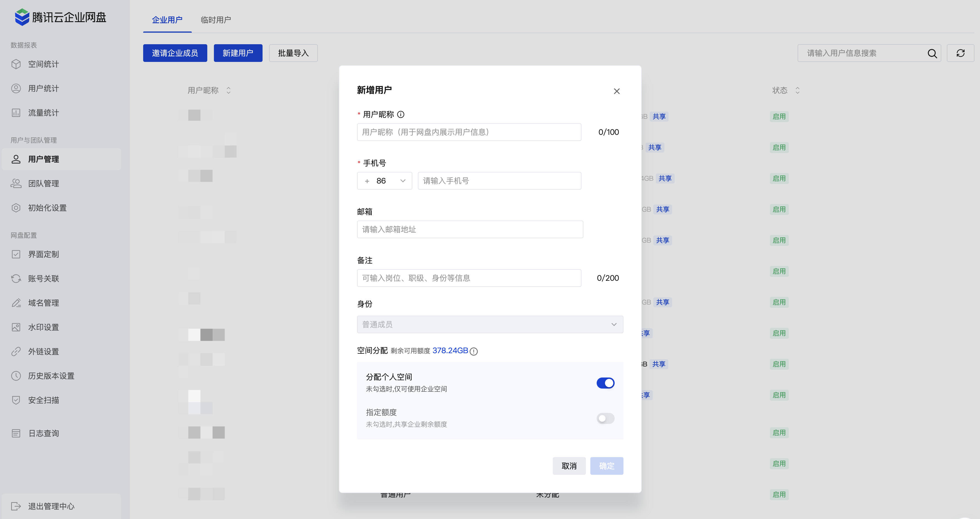Expand the 身份 普通成员 dropdown
980x519 pixels.
pos(490,324)
